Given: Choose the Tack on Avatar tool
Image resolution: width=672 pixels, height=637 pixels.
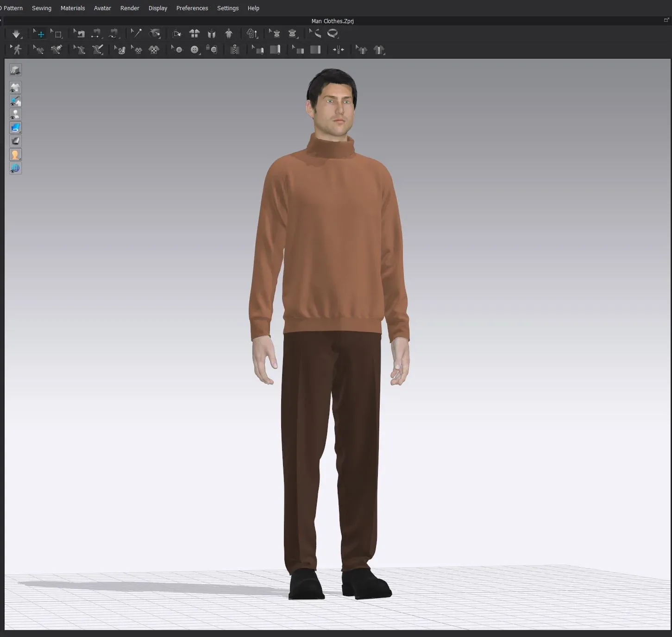Looking at the screenshot, I should coord(154,33).
